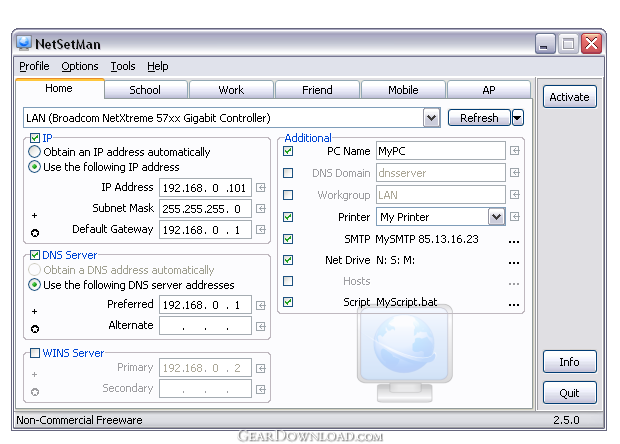Click the plus icon in DNS Server section
Screen dimensions: 620x444
pyautogui.click(x=34, y=312)
